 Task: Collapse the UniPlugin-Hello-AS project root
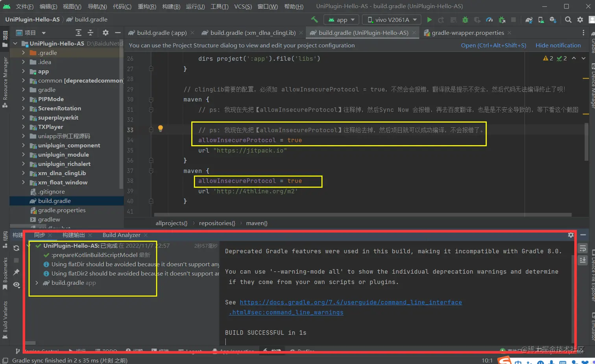click(x=15, y=43)
